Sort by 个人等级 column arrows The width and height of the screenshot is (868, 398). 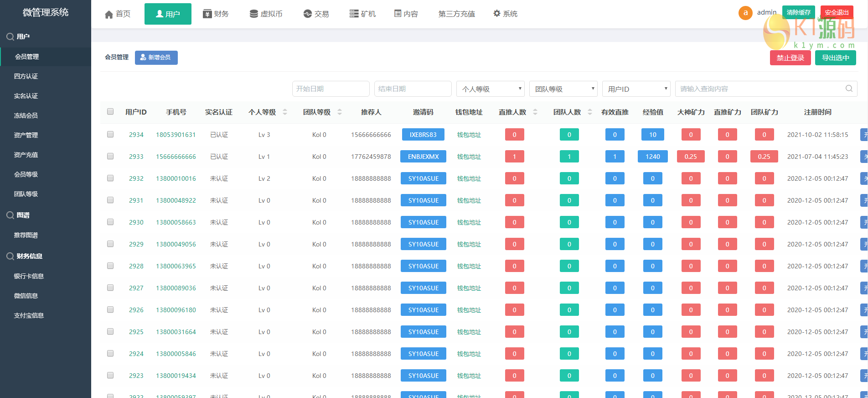[x=285, y=112]
